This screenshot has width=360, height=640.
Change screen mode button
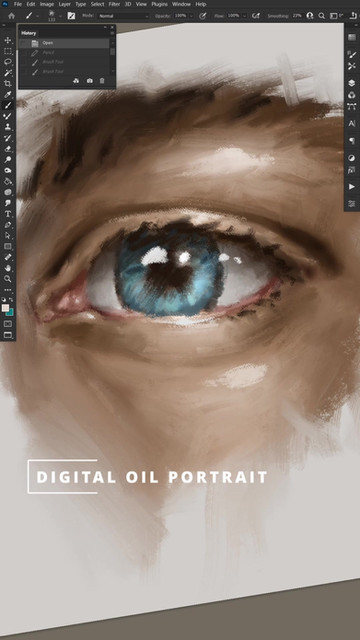(x=7, y=335)
